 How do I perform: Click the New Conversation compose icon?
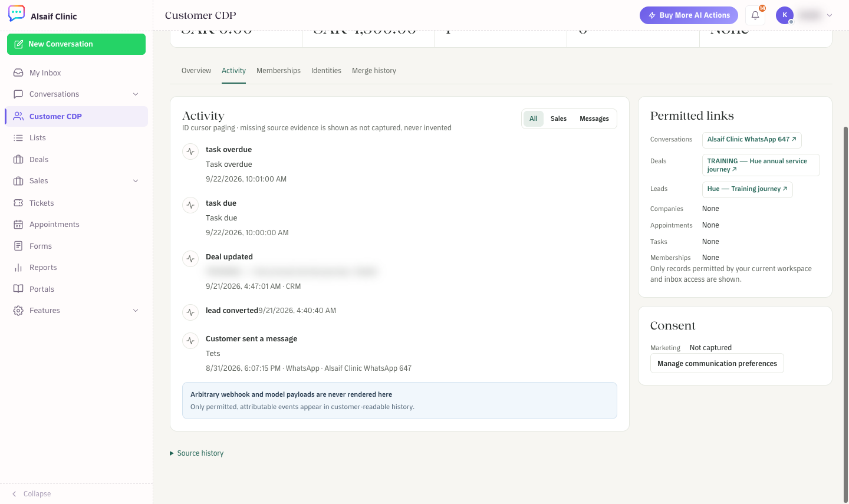click(19, 44)
